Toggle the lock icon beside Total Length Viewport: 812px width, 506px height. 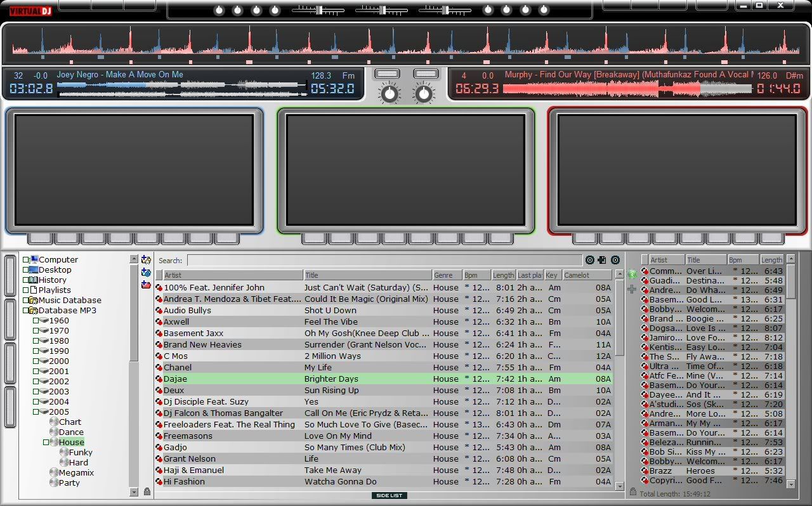pyautogui.click(x=633, y=493)
